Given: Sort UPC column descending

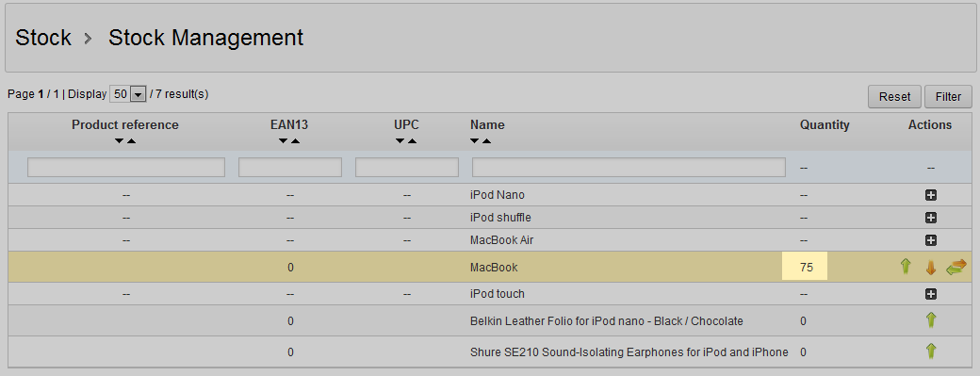Looking at the screenshot, I should 400,141.
